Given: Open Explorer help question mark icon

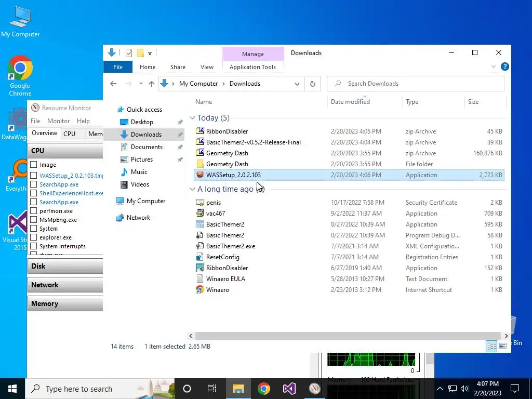Looking at the screenshot, I should coord(504,66).
